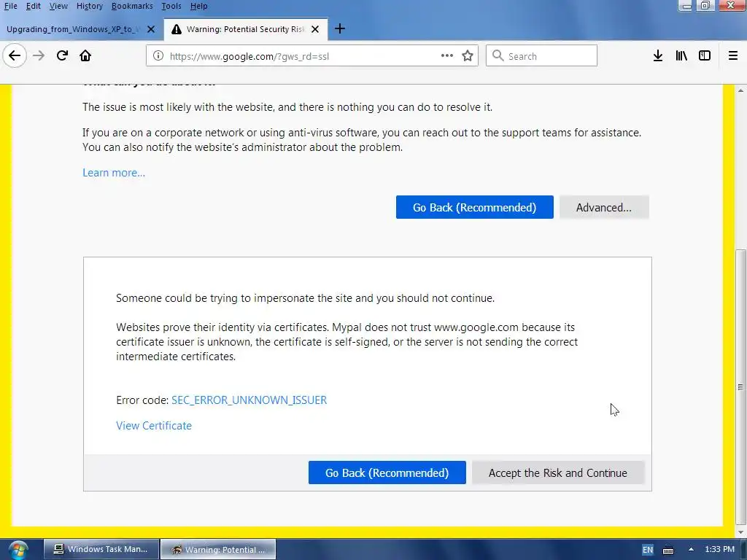This screenshot has height=560, width=747.
Task: Open the Edit menu
Action: [x=33, y=6]
